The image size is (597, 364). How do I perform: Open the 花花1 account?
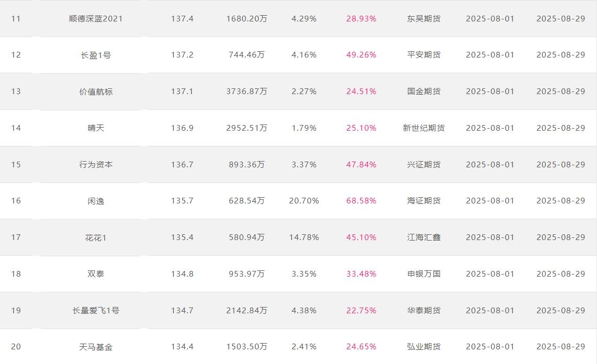click(96, 237)
